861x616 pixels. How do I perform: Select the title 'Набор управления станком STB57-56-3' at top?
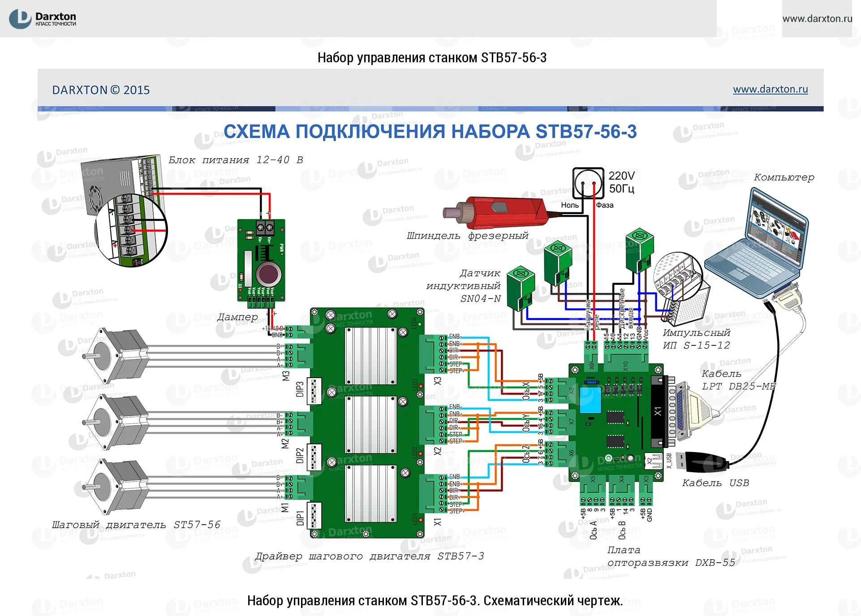point(432,58)
